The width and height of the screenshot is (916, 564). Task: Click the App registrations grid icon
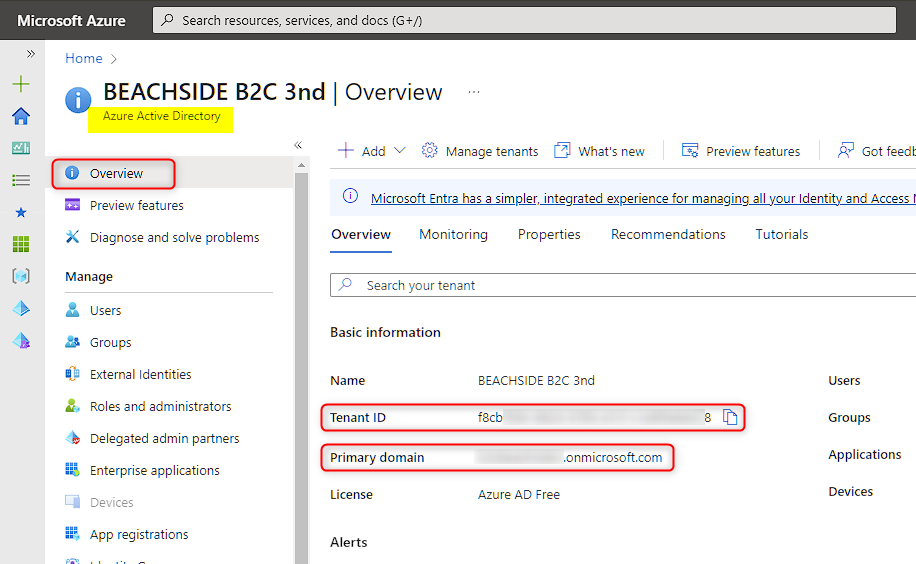point(72,534)
